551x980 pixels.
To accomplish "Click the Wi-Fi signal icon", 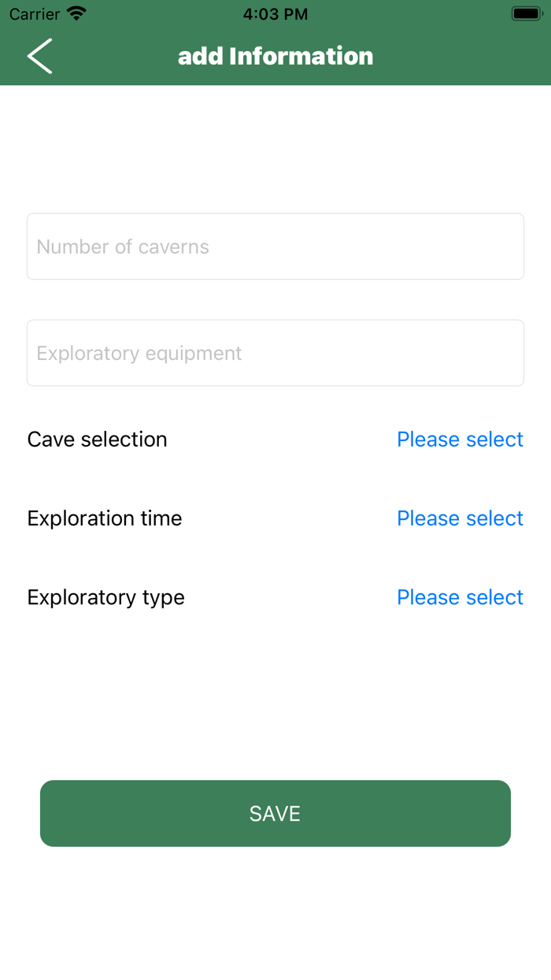I will 76,13.
